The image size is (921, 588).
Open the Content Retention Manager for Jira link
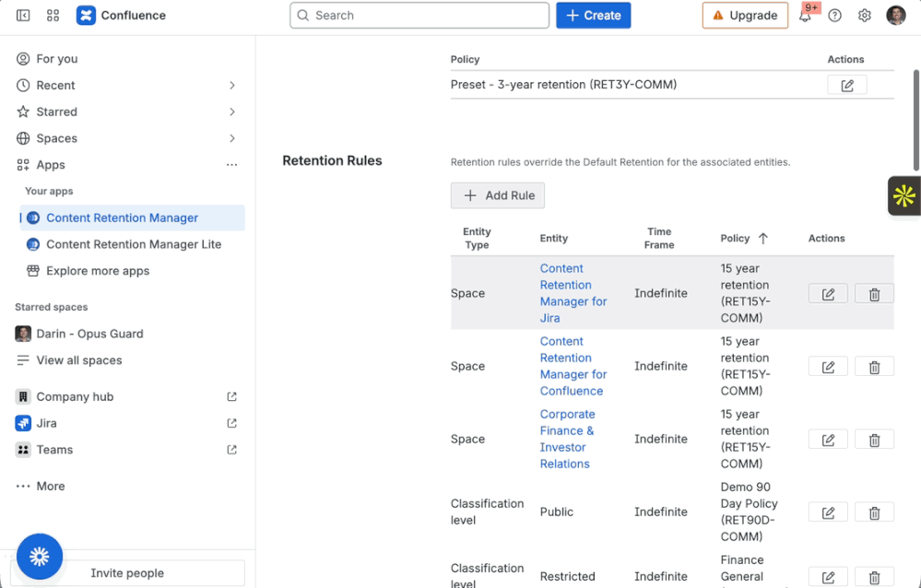[573, 293]
